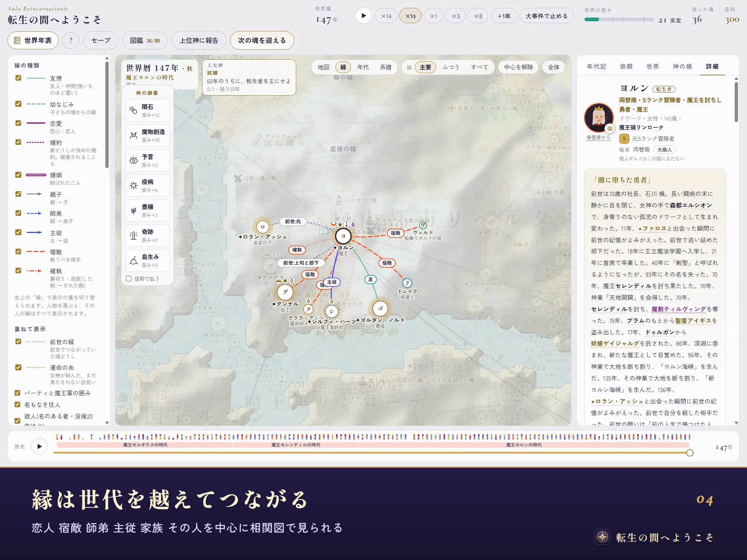This screenshot has width=747, height=560.
Task: Click the ヴ node of ヴェルド
Action: (422, 225)
